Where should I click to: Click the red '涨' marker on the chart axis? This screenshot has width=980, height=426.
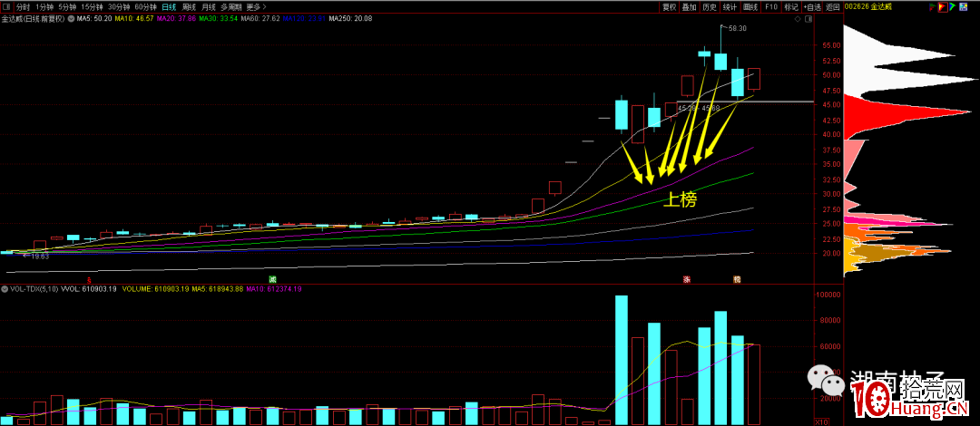687,279
